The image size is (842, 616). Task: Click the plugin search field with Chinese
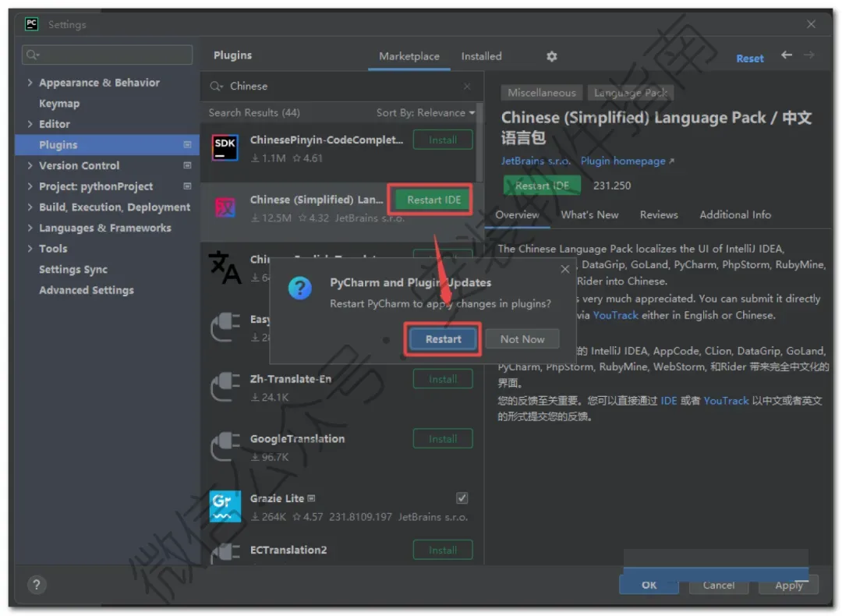[341, 86]
